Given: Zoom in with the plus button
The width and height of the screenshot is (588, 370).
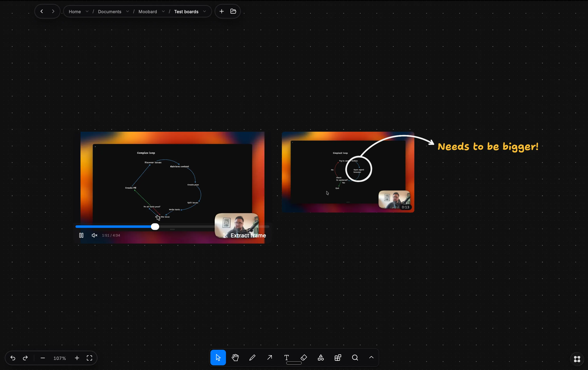Looking at the screenshot, I should 77,358.
